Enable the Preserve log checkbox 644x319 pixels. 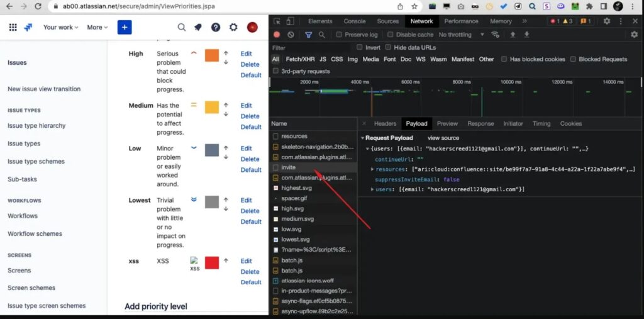coord(339,35)
